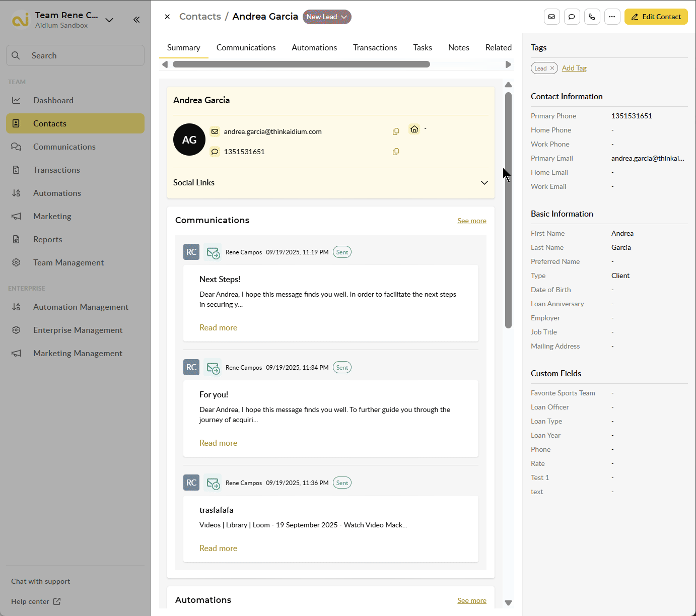Click See more in Communications section
Image resolution: width=696 pixels, height=616 pixels.
[x=472, y=221]
